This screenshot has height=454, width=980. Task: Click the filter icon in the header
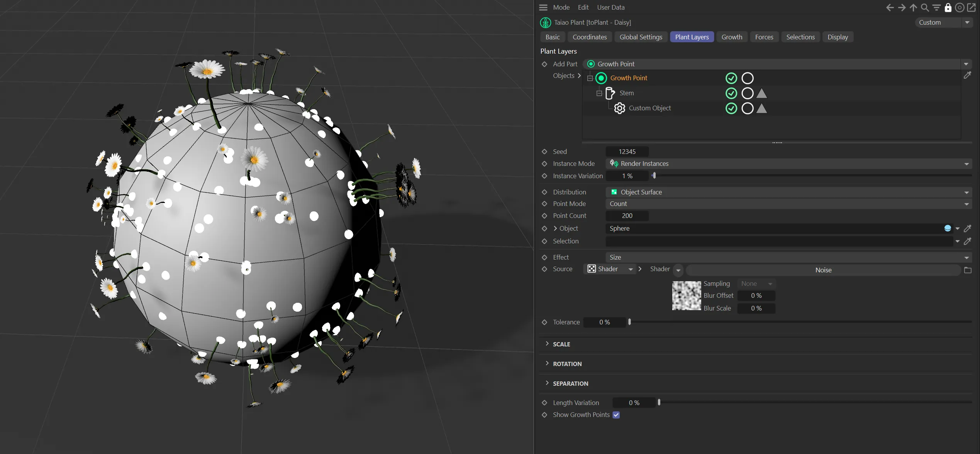click(x=936, y=7)
